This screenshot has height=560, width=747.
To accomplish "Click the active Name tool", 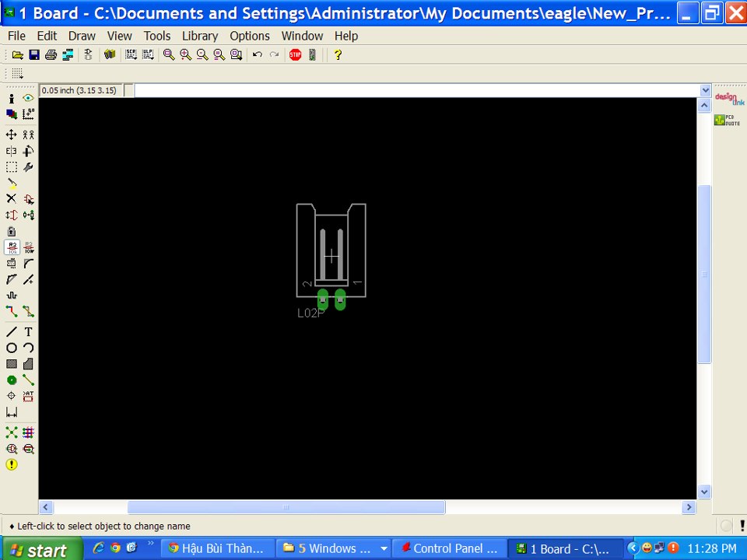I will (12, 247).
